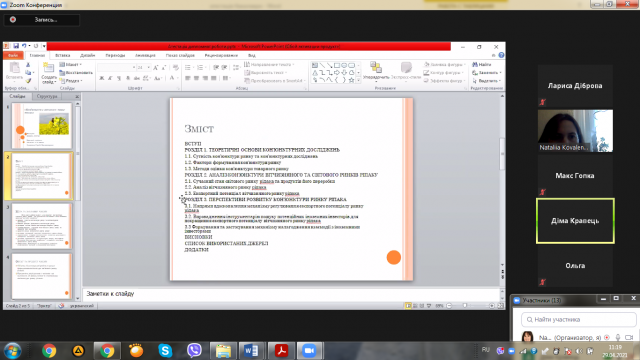The width and height of the screenshot is (640, 360).
Task: Expand the shapes gallery more arrow
Action: [x=358, y=80]
